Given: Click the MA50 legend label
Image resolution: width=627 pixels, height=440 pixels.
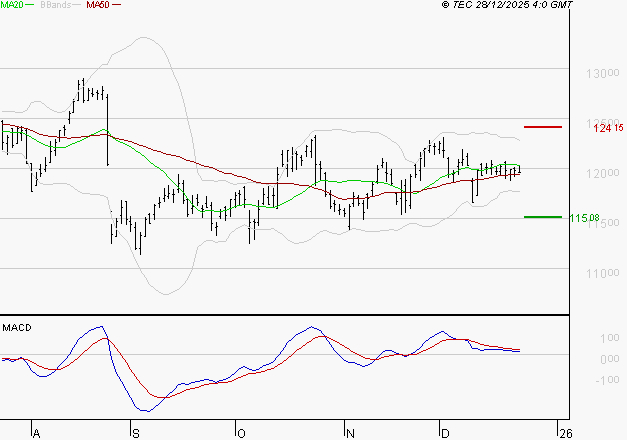Looking at the screenshot, I should click(98, 5).
